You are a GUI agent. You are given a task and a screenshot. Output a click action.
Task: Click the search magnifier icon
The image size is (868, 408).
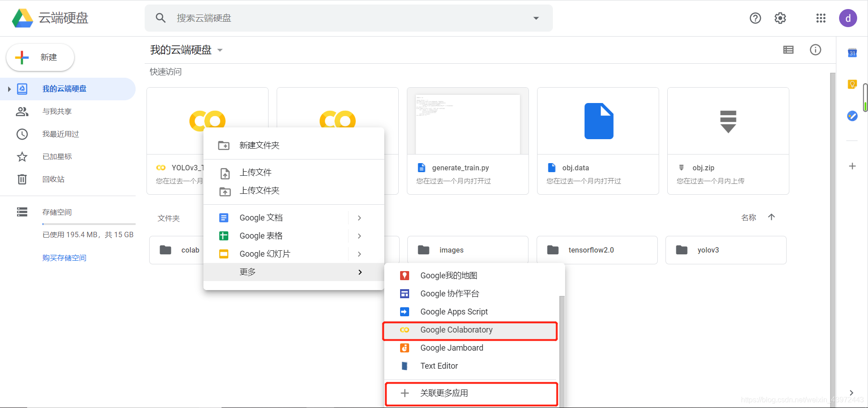160,18
